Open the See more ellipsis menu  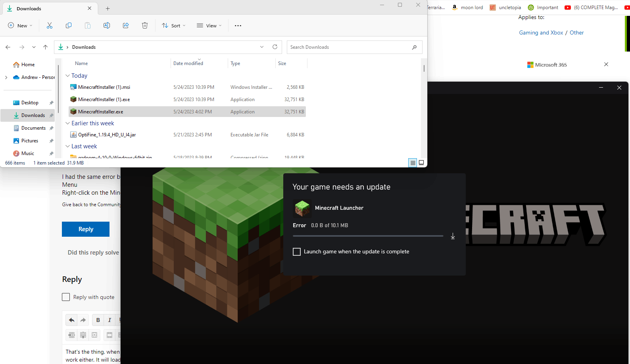(238, 26)
